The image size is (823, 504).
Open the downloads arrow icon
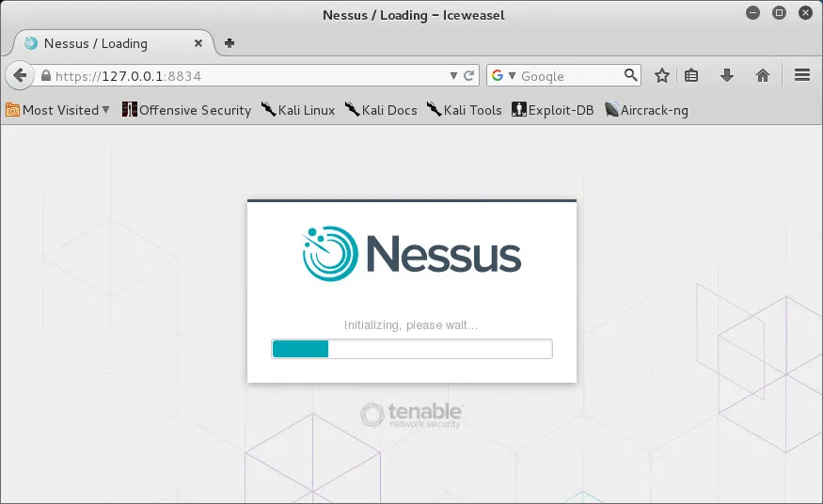click(726, 75)
